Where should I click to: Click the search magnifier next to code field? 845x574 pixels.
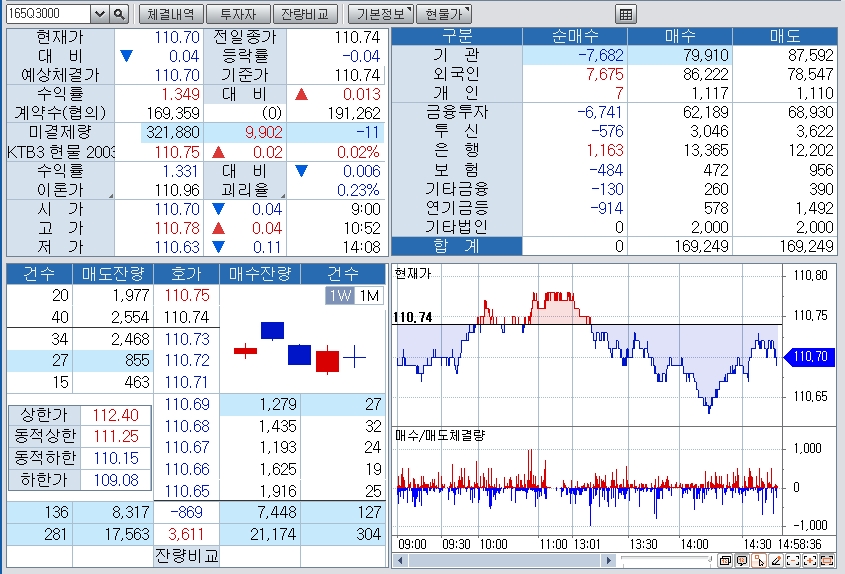coord(119,14)
